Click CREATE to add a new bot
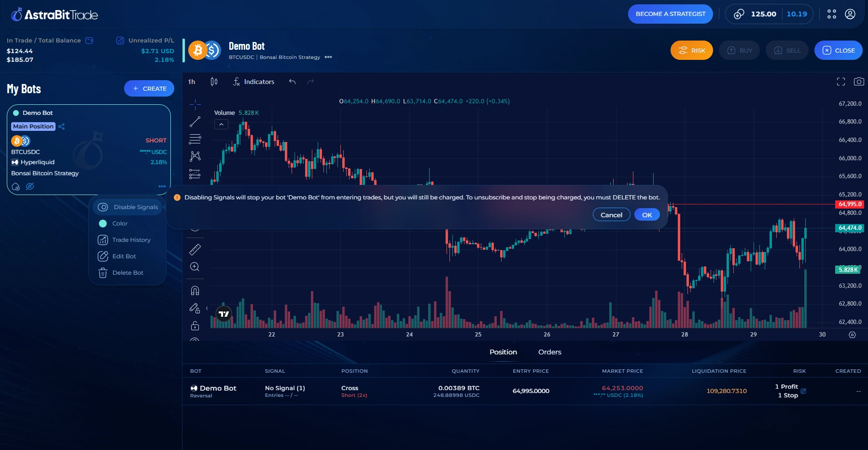The width and height of the screenshot is (868, 450). click(x=149, y=88)
